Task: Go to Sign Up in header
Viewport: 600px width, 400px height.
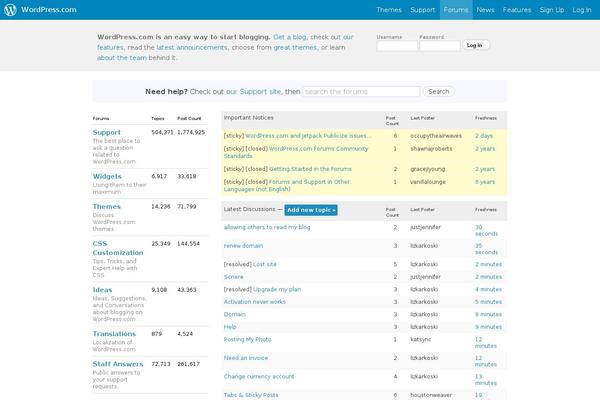Action: (552, 10)
